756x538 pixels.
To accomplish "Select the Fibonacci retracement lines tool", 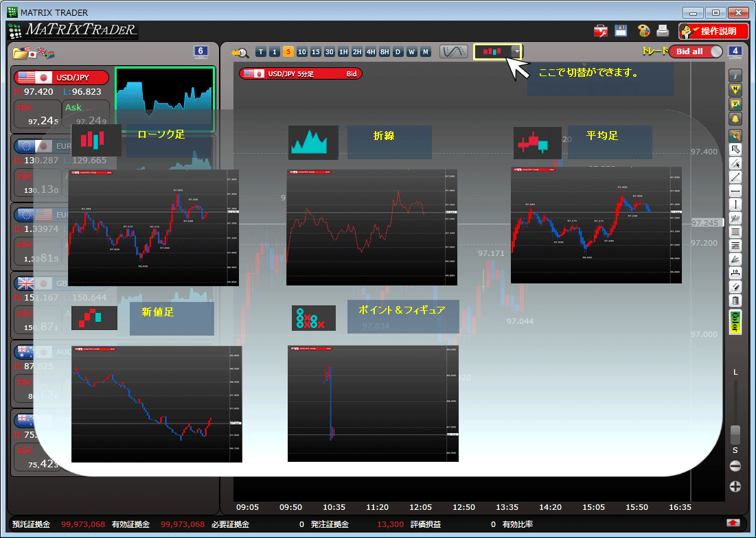I will [735, 246].
